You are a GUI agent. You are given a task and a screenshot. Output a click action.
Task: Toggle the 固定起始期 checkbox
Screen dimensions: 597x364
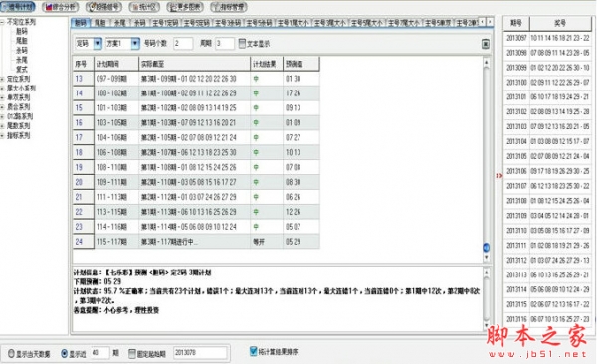point(132,354)
